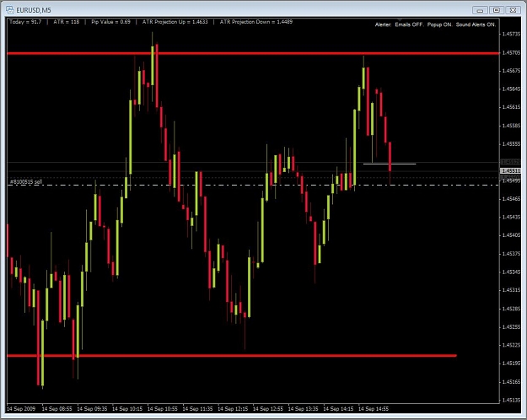Click 'Pip Value = 0.69' text

coord(110,22)
